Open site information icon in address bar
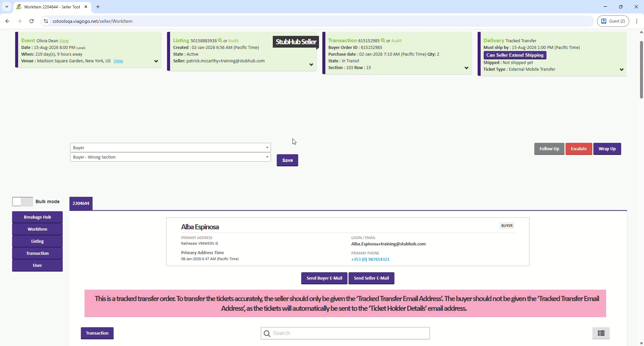Screen dimensions: 644x346 (46, 21)
